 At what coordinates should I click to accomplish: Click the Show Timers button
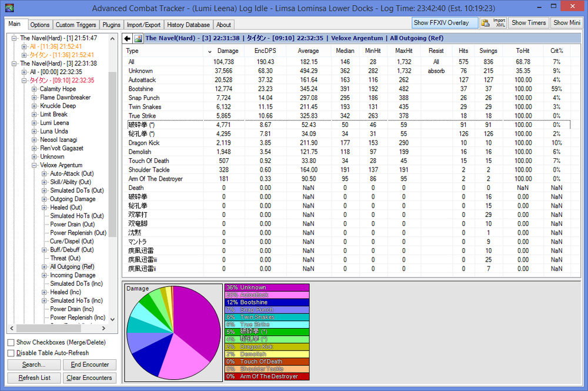pos(529,23)
